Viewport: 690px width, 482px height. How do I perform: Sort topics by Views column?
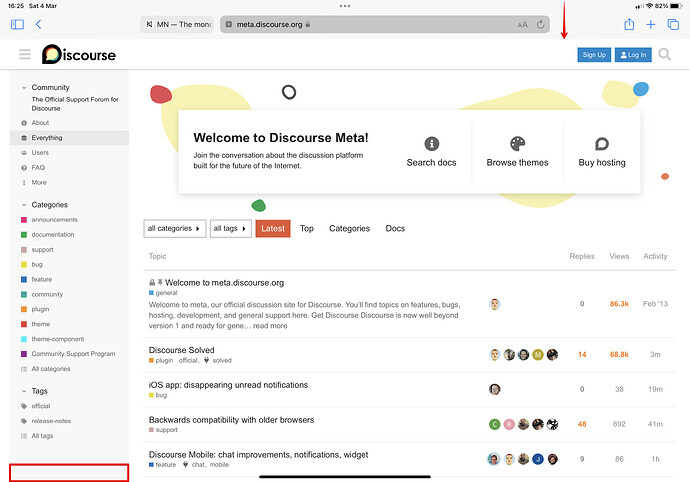[x=619, y=256]
